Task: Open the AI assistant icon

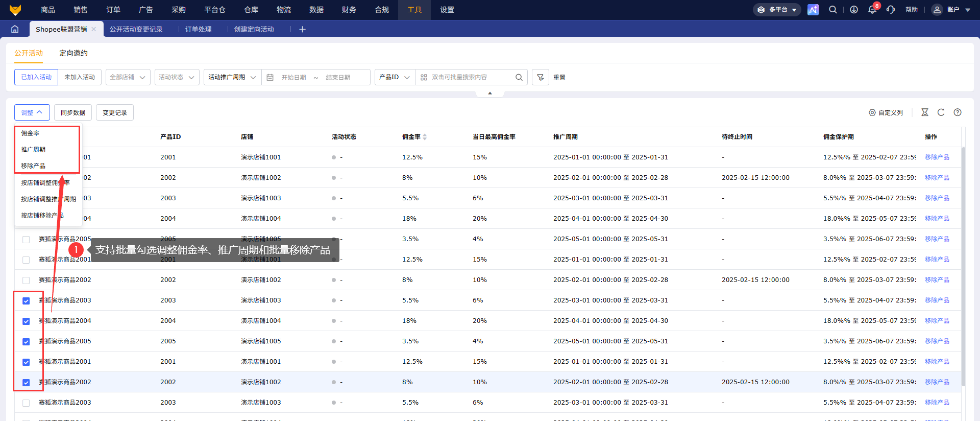Action: point(813,10)
